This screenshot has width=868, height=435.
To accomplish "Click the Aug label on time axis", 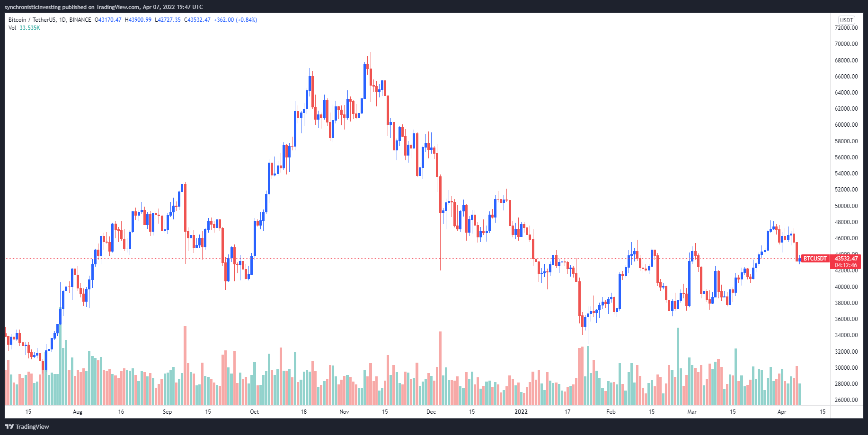I will pos(78,412).
